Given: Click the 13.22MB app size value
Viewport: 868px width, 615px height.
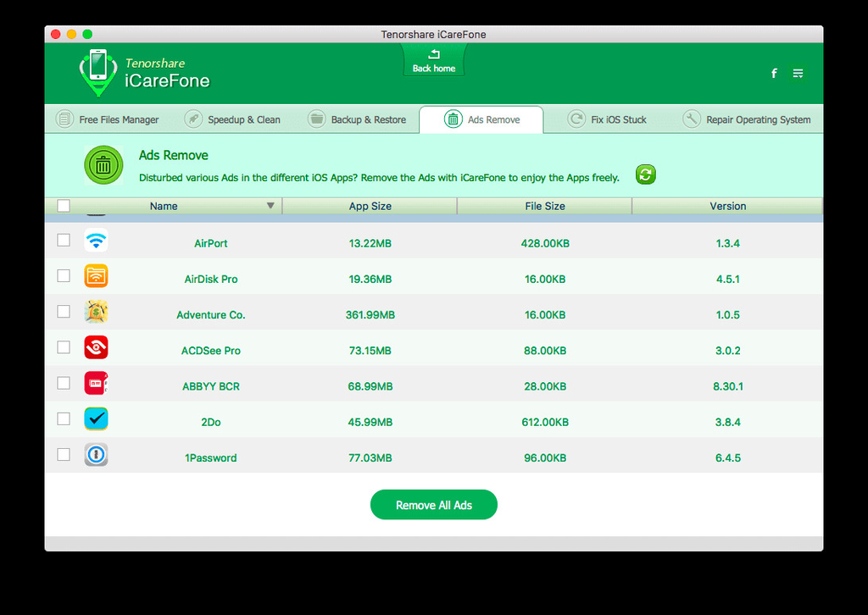Looking at the screenshot, I should tap(370, 243).
